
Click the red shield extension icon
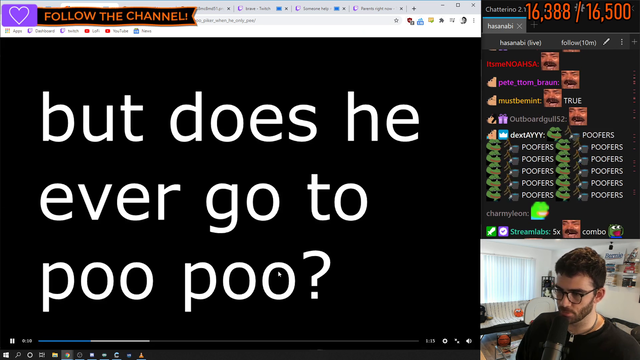pos(410,21)
